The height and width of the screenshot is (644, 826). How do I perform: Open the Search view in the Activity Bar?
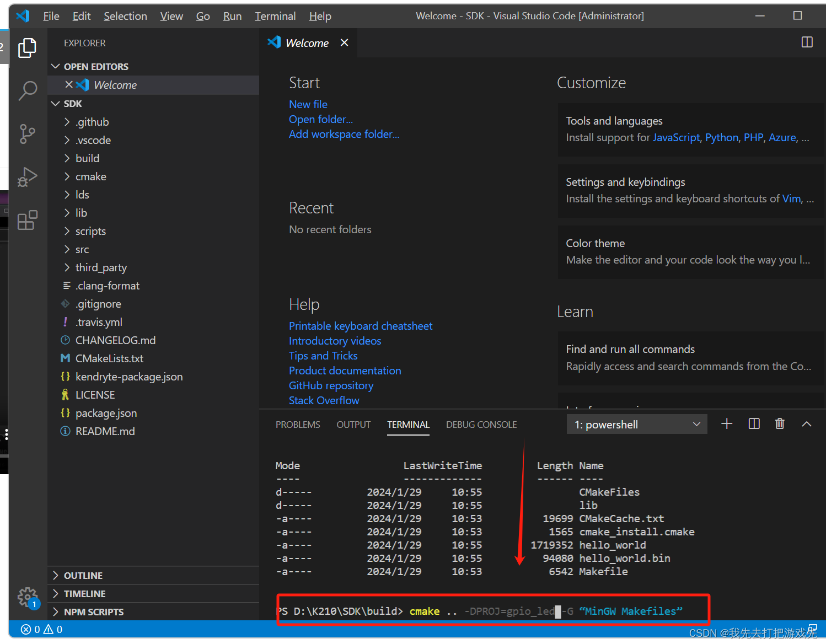click(28, 91)
